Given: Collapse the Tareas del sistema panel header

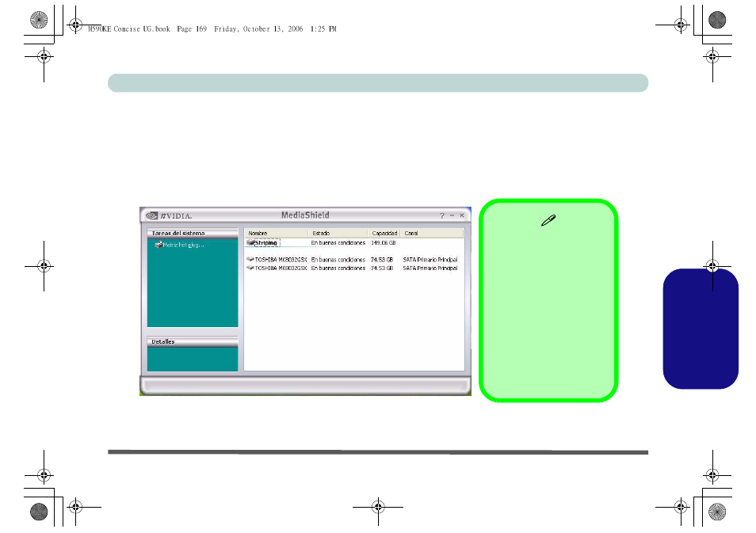Looking at the screenshot, I should tap(193, 234).
